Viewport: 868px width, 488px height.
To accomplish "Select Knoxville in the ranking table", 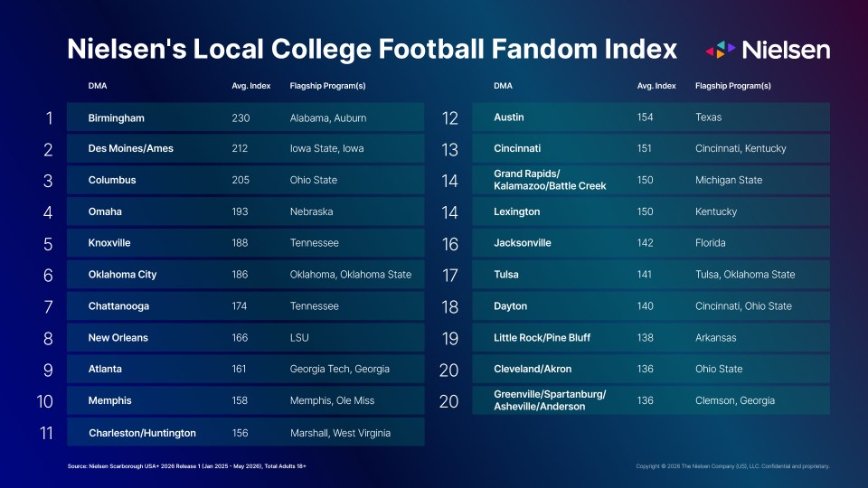I will click(x=245, y=243).
